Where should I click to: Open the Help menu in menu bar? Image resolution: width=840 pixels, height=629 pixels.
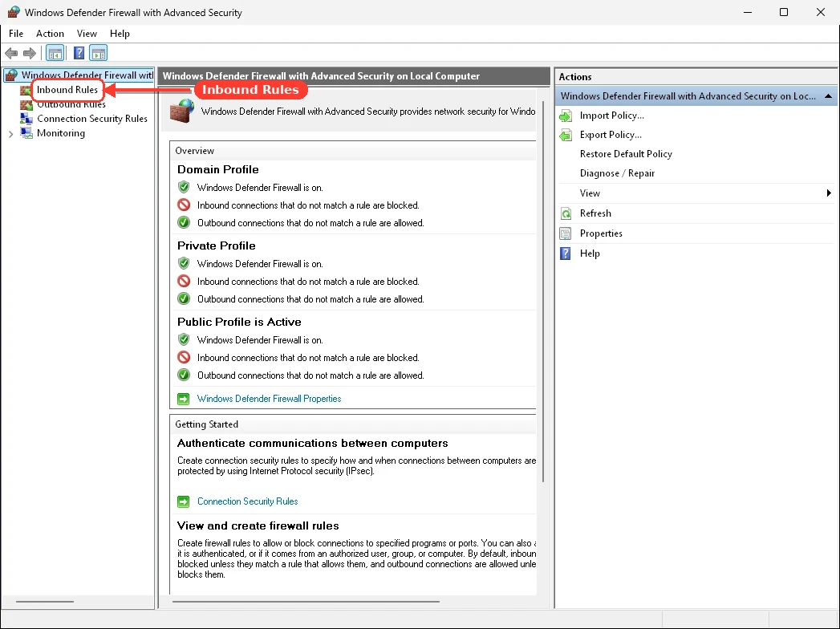(x=120, y=33)
